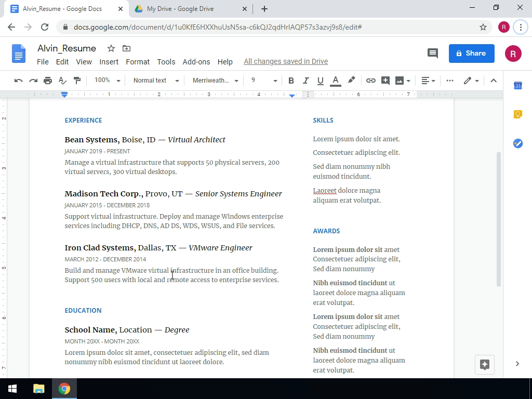This screenshot has width=532, height=399.
Task: Star the Alvin_Resume document
Action: tap(111, 48)
